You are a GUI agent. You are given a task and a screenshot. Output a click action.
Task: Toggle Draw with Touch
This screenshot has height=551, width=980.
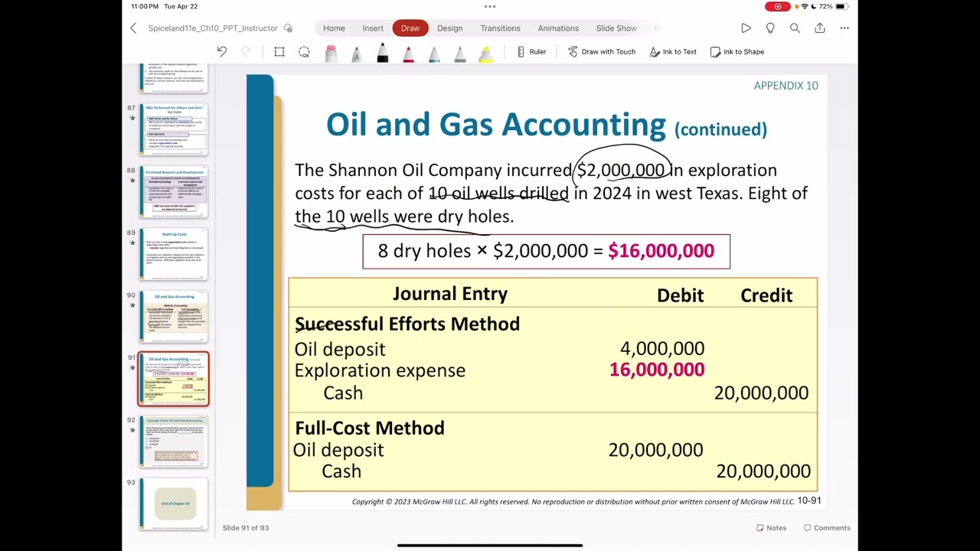click(602, 51)
